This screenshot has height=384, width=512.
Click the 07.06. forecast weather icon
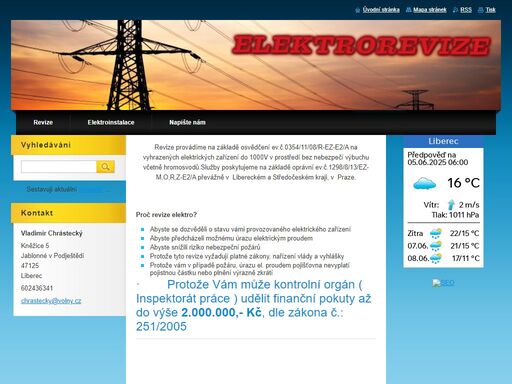click(436, 246)
